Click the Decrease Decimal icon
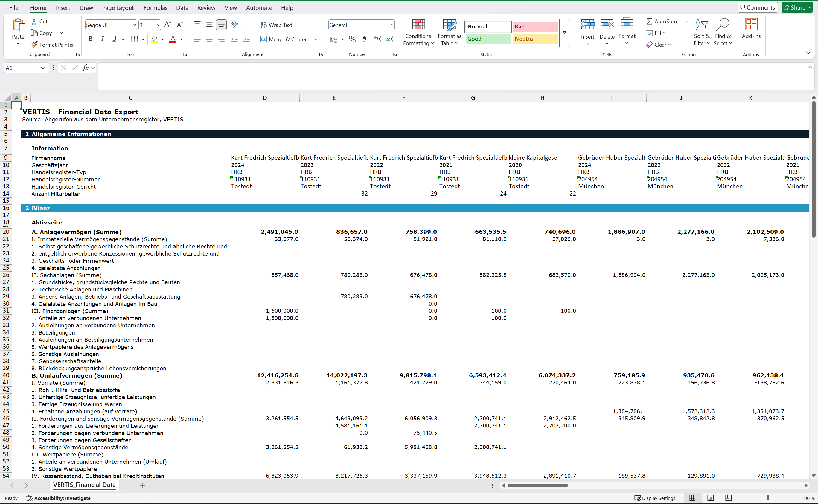Viewport: 818px width, 504px height. point(389,39)
